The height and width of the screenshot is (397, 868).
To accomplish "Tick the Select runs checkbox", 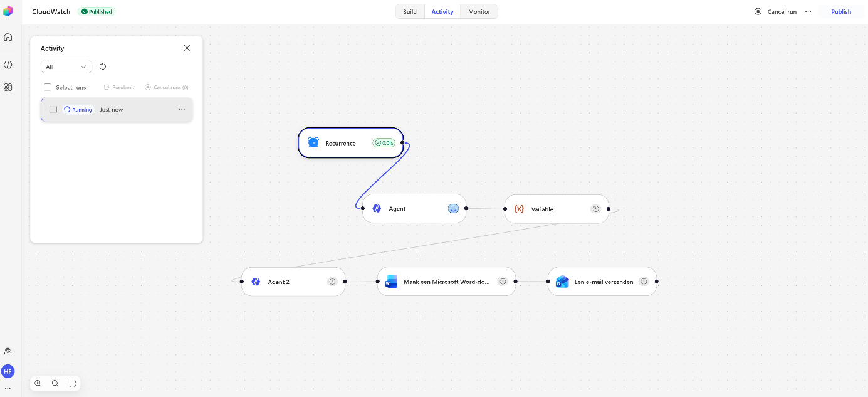I will point(48,87).
